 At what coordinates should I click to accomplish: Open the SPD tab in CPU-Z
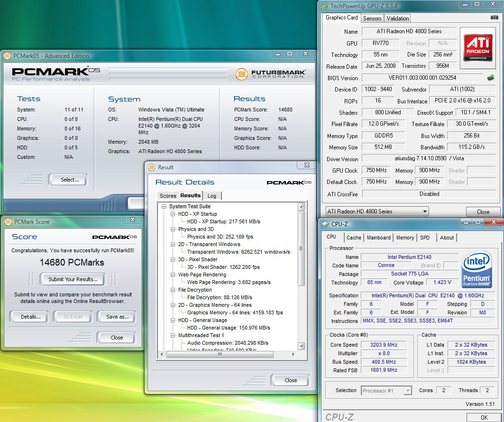[425, 238]
